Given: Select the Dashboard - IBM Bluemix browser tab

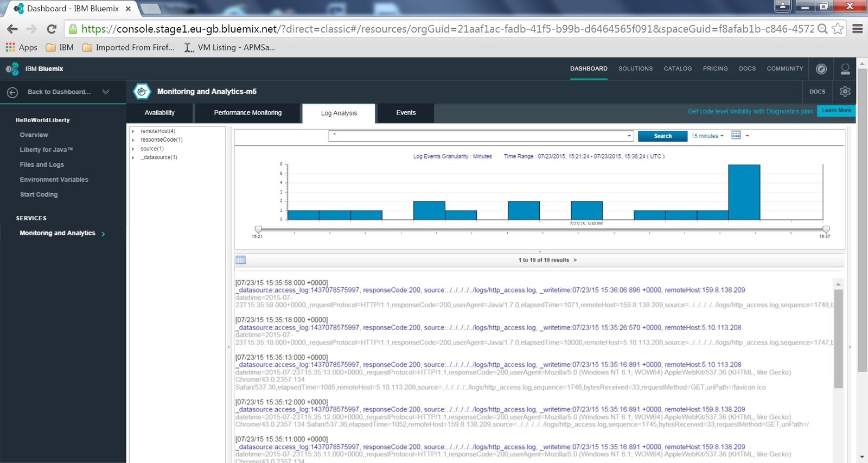Looking at the screenshot, I should [73, 9].
